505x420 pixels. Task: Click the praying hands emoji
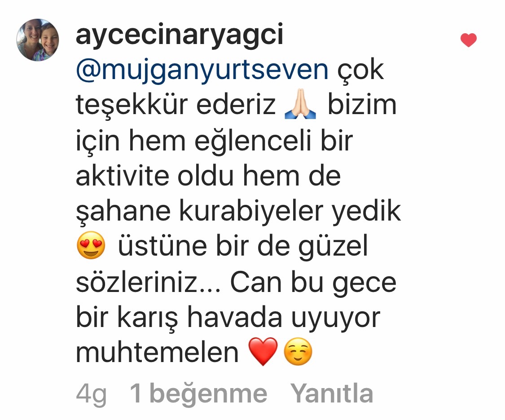(300, 105)
